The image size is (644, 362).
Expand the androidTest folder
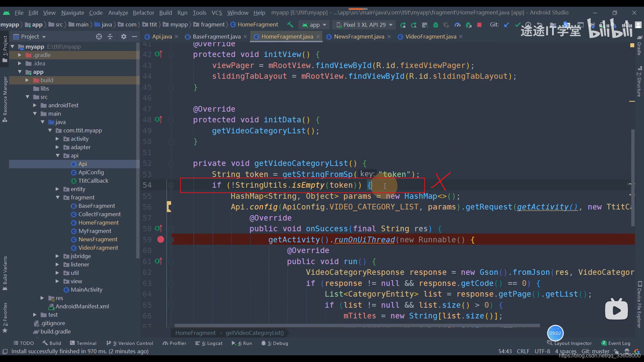pos(35,105)
